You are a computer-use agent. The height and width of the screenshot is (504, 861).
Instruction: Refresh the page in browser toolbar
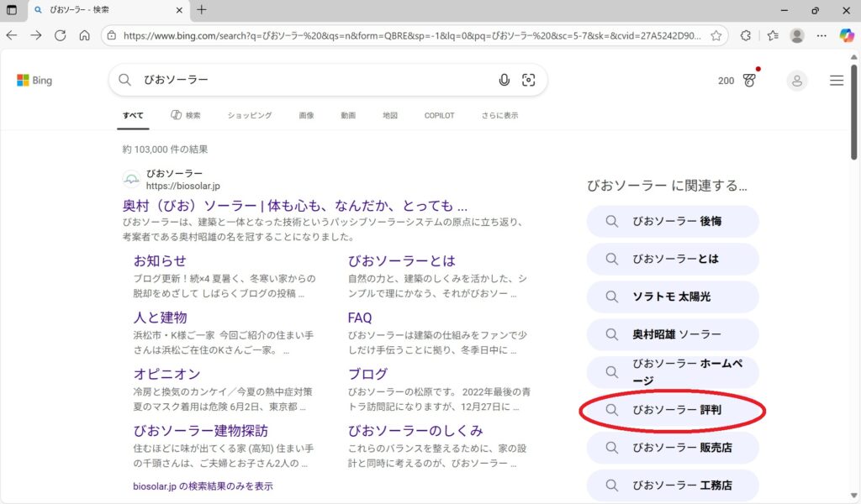point(60,35)
